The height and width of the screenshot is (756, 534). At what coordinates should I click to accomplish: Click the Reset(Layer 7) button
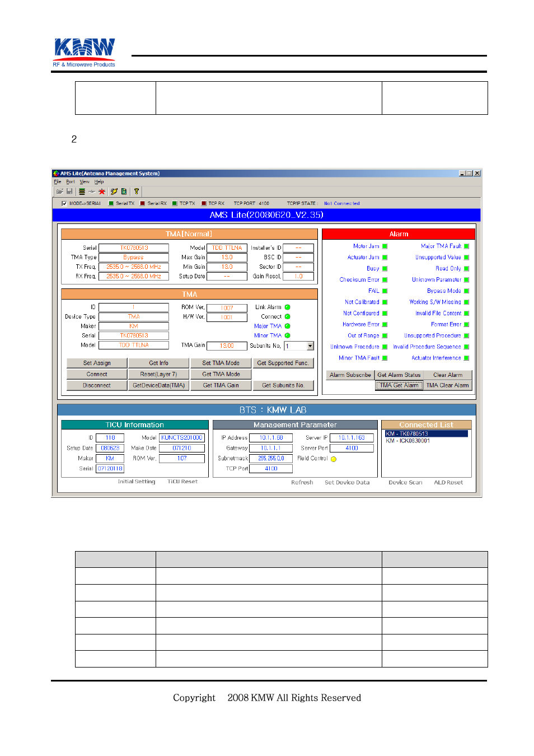point(158,375)
